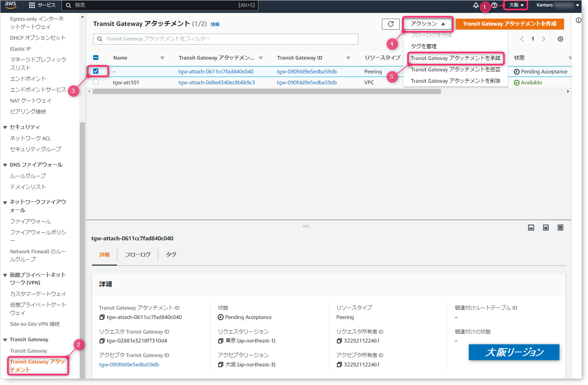This screenshot has height=385, width=588.
Task: Open tgw-attach-0d8e4340ec8b6b9c3 link
Action: pyautogui.click(x=217, y=83)
